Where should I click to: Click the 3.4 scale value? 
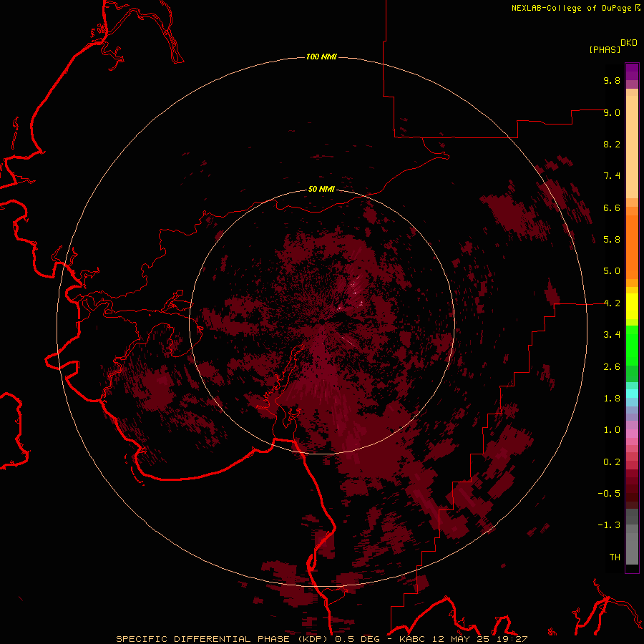point(612,335)
